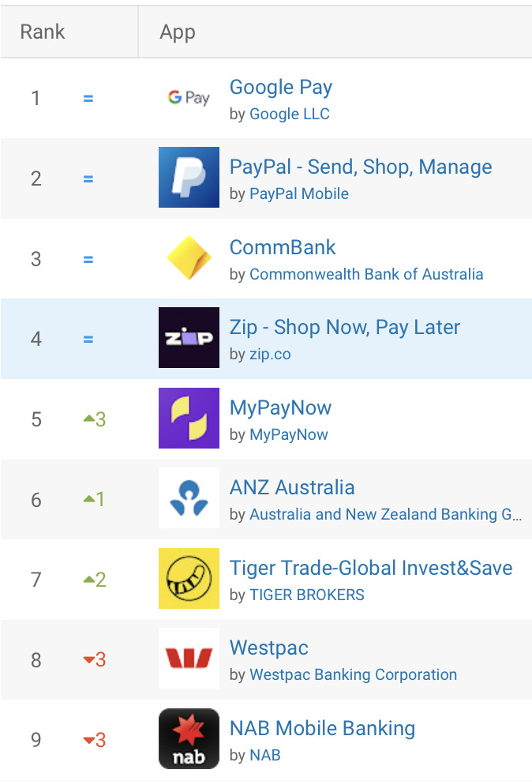Click the Google Pay app icon

(x=189, y=98)
